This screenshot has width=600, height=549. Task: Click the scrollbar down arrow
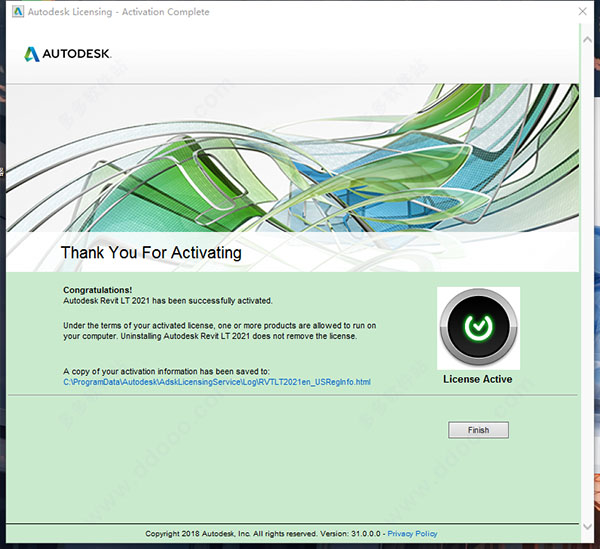click(x=587, y=526)
